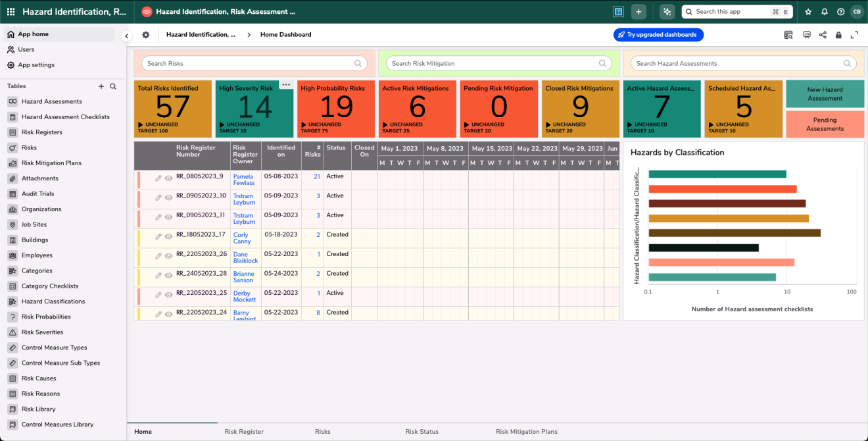Open the Risk Status tab

click(422, 432)
